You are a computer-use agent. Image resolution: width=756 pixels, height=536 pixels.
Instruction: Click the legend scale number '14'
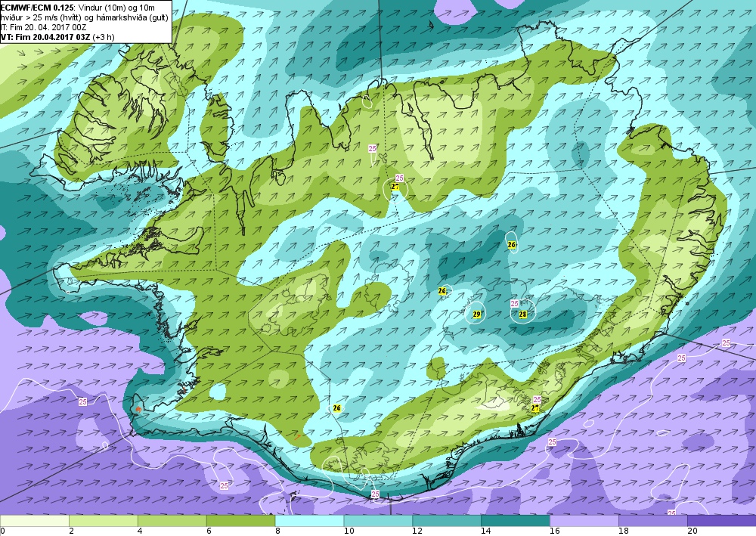(x=486, y=531)
